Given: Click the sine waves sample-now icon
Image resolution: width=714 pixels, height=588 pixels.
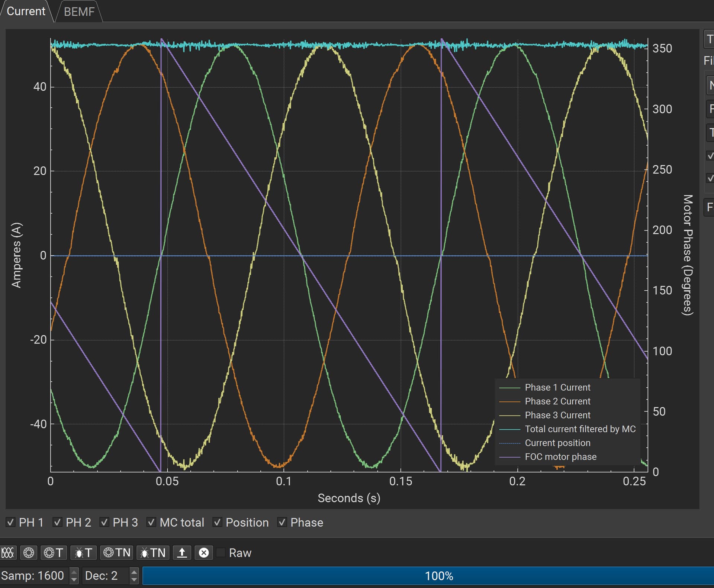Looking at the screenshot, I should click(x=7, y=553).
